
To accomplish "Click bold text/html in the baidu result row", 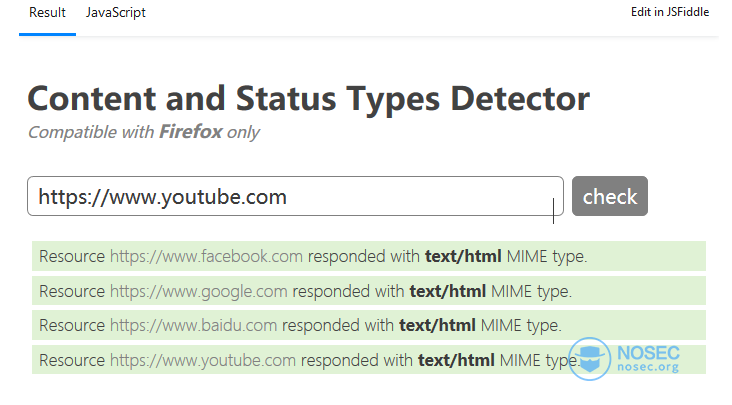I will (x=437, y=325).
